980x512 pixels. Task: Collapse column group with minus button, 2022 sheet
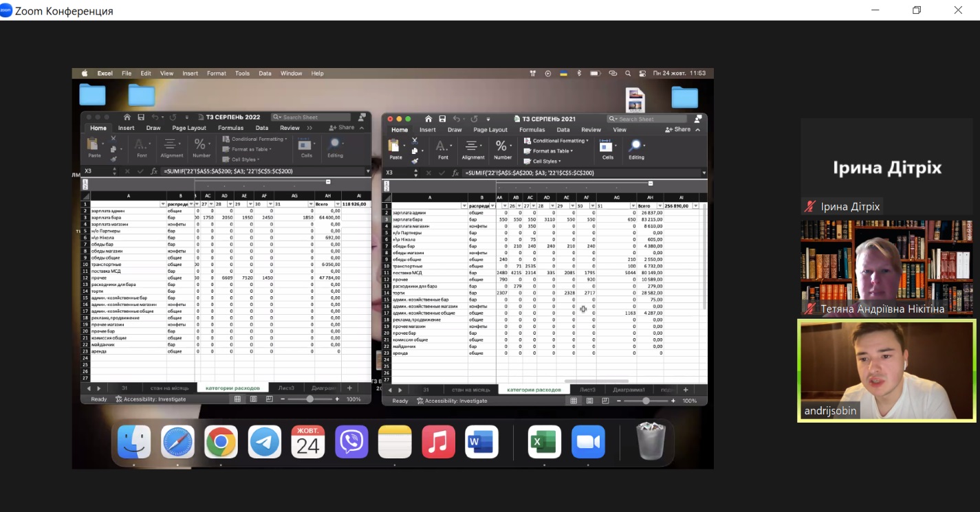pyautogui.click(x=328, y=182)
